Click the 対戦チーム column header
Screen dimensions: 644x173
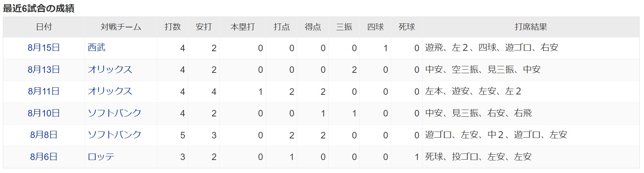tap(121, 27)
